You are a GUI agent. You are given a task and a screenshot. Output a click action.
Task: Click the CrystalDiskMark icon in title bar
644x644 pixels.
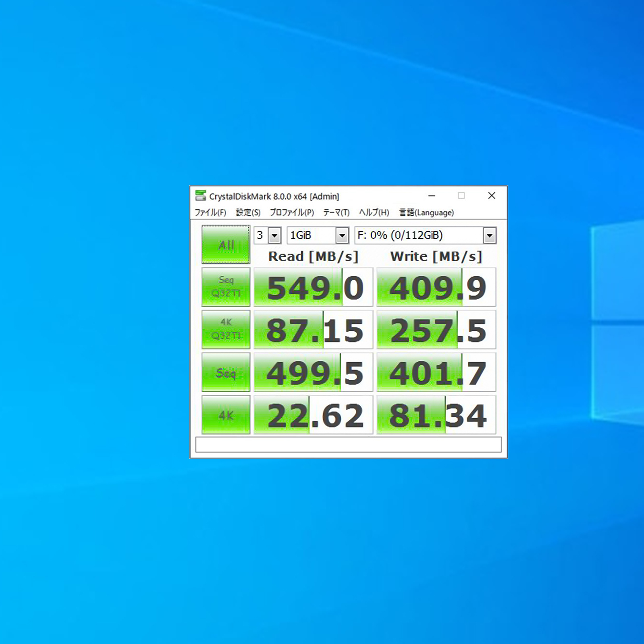[x=200, y=196]
